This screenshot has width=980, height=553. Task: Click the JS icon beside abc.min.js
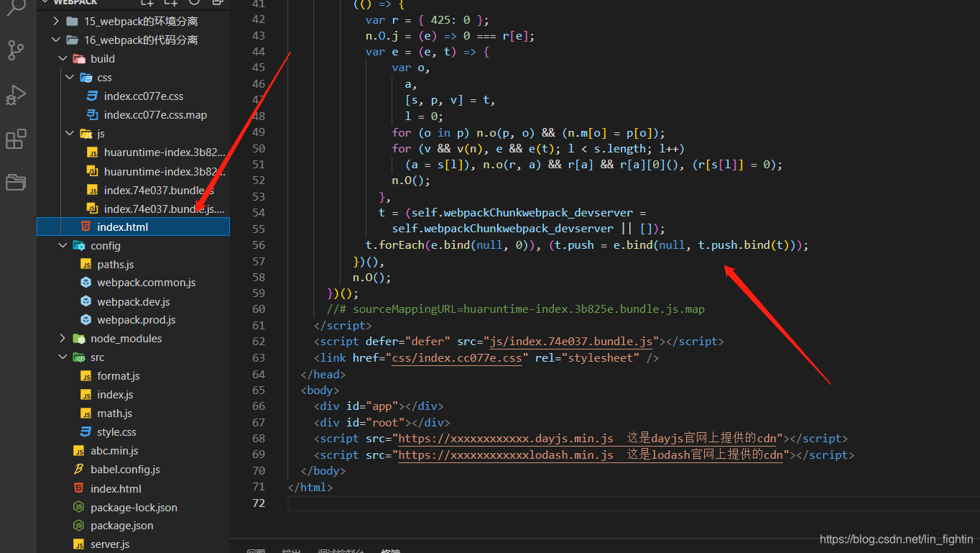[79, 451]
